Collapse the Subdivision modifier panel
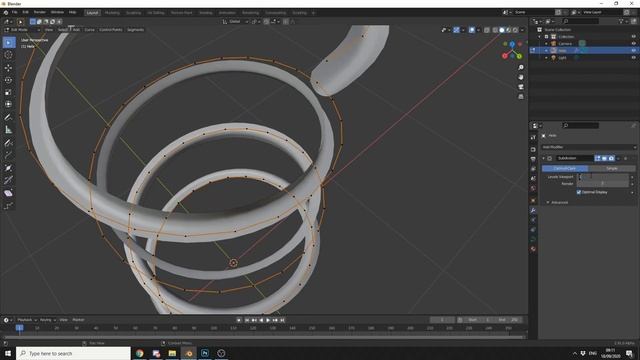The height and width of the screenshot is (360, 640). pyautogui.click(x=544, y=158)
